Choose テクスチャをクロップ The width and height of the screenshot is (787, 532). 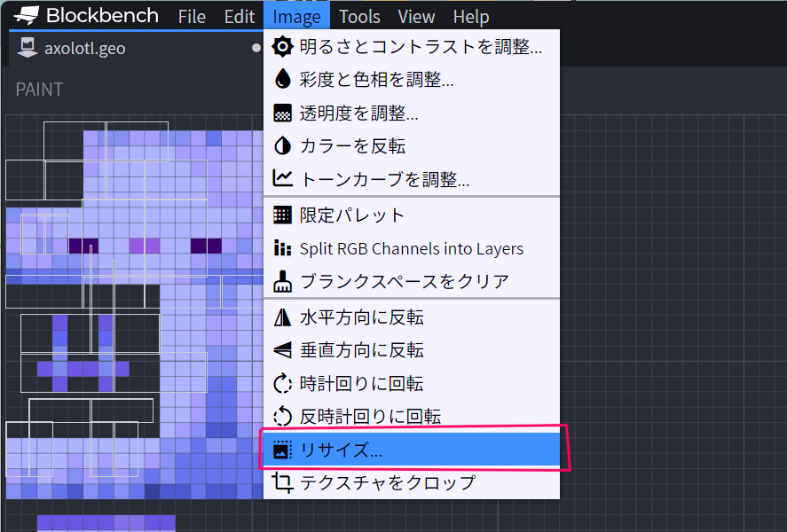click(x=412, y=483)
